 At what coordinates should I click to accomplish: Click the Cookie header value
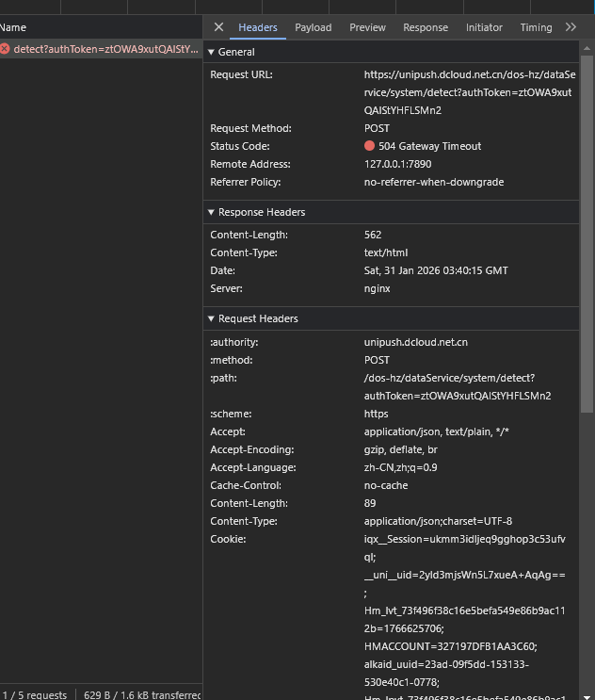click(464, 539)
